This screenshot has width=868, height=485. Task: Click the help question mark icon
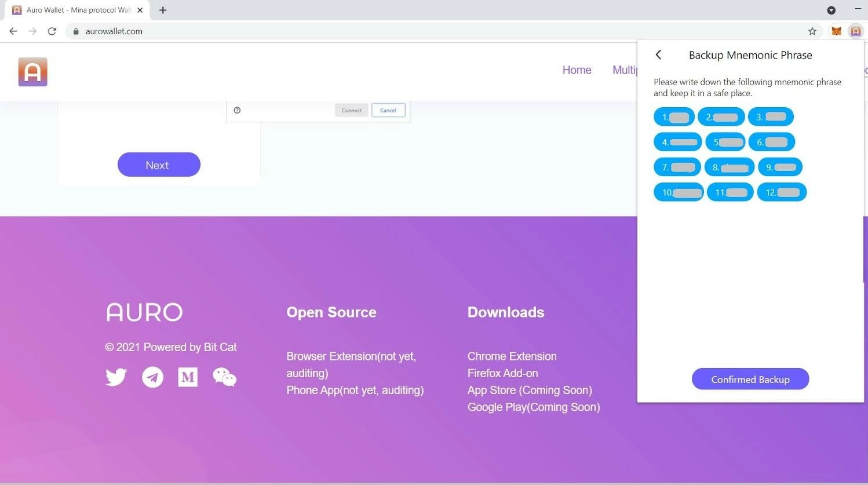point(237,110)
